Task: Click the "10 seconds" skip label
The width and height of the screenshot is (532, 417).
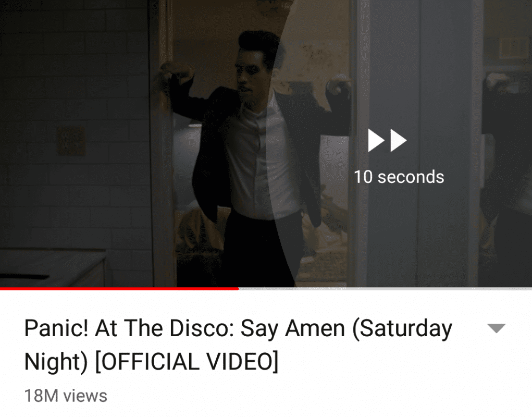Action: click(x=399, y=177)
